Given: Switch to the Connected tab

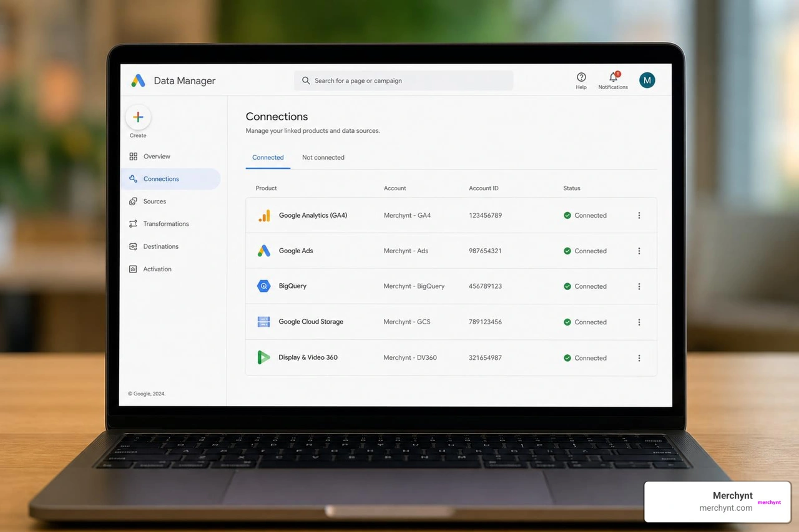Looking at the screenshot, I should point(268,157).
